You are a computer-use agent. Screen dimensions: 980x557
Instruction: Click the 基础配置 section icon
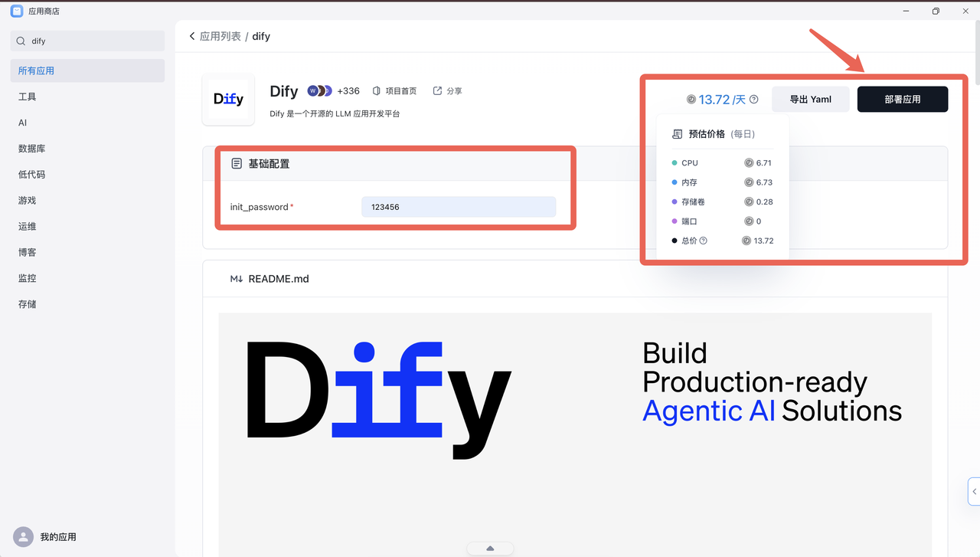(x=237, y=163)
